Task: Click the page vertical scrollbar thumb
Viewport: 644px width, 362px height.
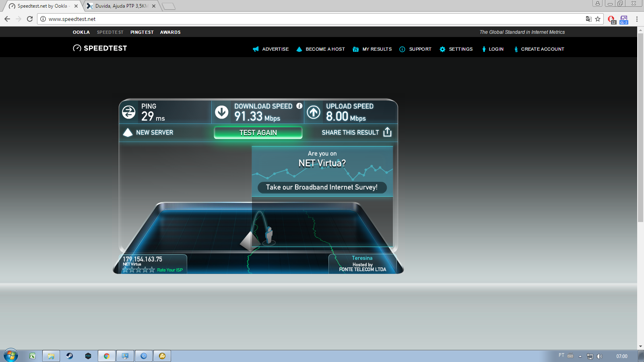Action: (x=640, y=128)
